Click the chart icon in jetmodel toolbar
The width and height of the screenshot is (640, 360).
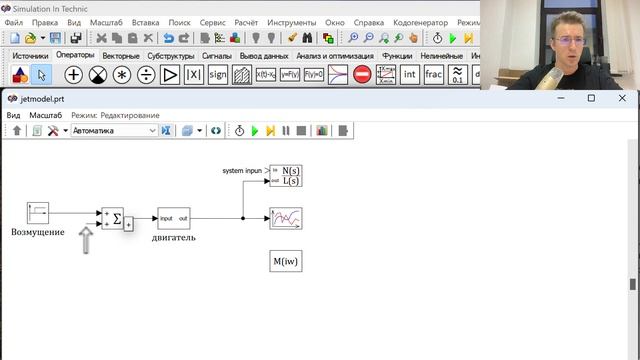(x=322, y=131)
